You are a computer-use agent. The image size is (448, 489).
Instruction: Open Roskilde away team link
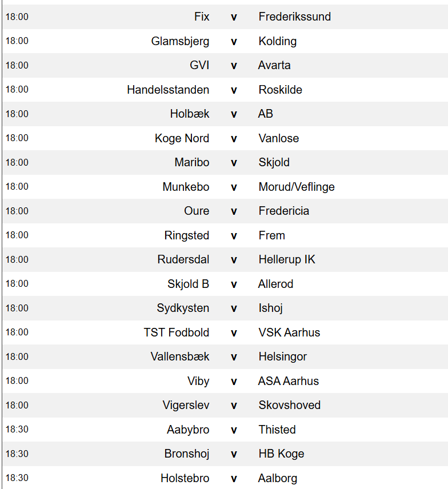point(280,90)
